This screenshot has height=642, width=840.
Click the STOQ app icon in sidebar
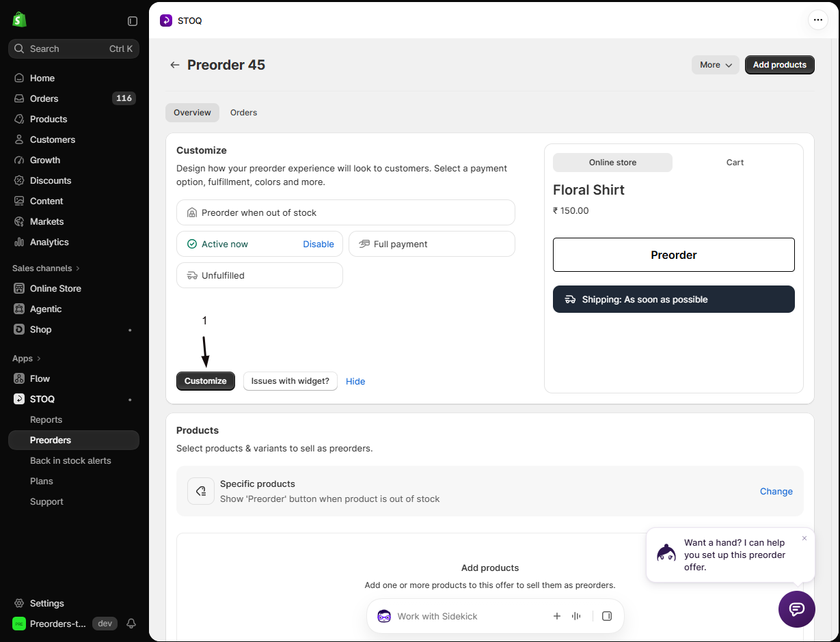pos(19,399)
